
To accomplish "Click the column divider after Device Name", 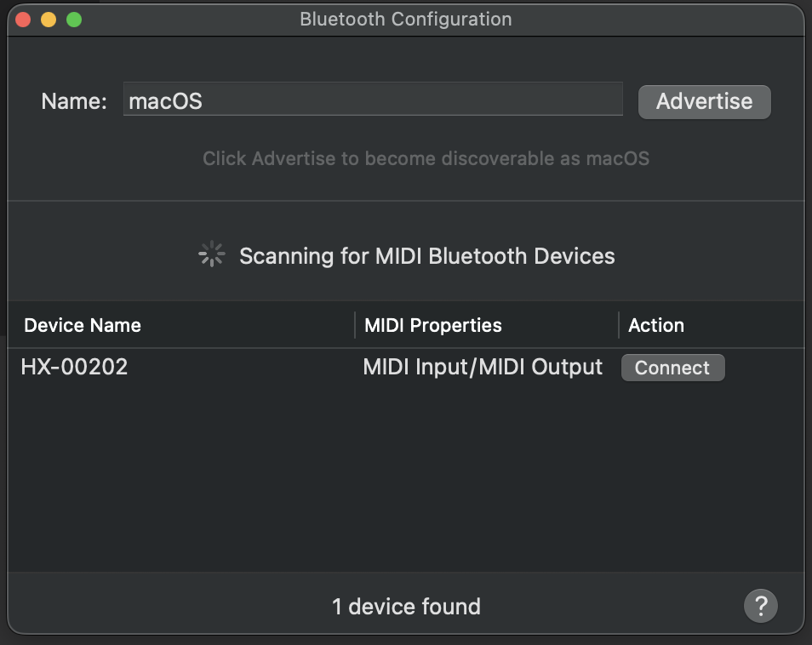I will pyautogui.click(x=355, y=325).
